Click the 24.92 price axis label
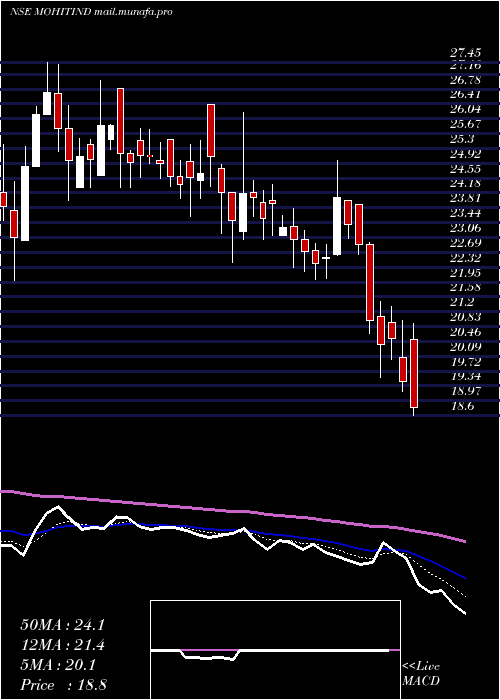 pyautogui.click(x=467, y=154)
